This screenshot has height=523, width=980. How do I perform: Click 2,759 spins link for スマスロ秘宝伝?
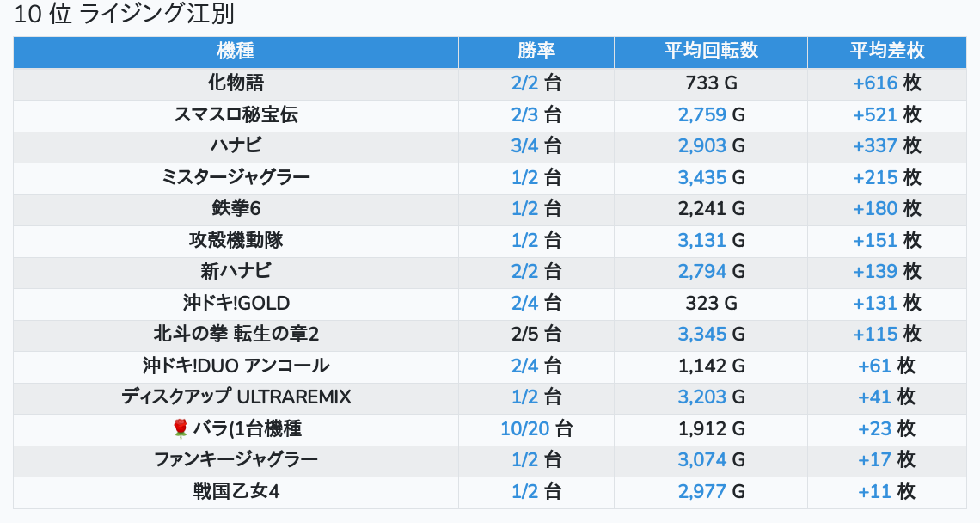[701, 114]
